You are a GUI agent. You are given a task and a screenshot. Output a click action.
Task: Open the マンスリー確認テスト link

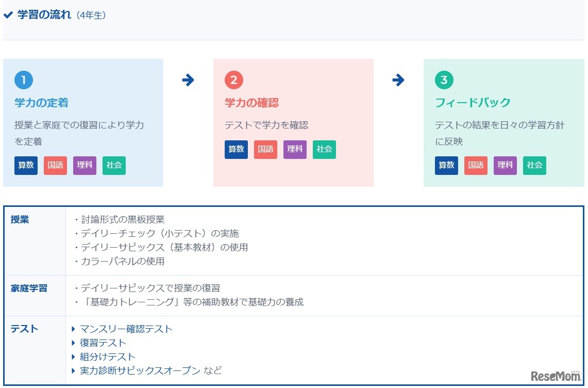pos(126,329)
